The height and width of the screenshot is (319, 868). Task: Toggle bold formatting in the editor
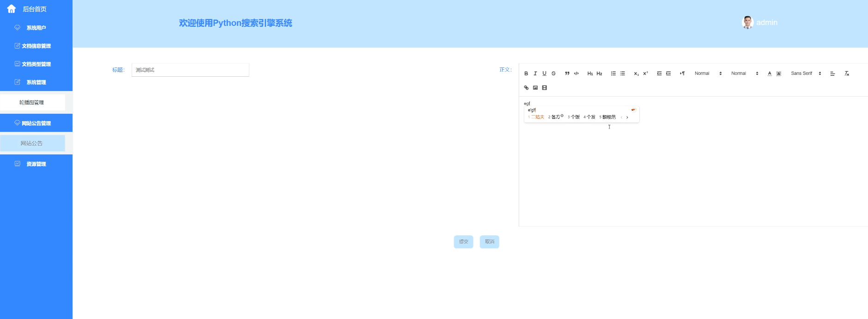(526, 74)
